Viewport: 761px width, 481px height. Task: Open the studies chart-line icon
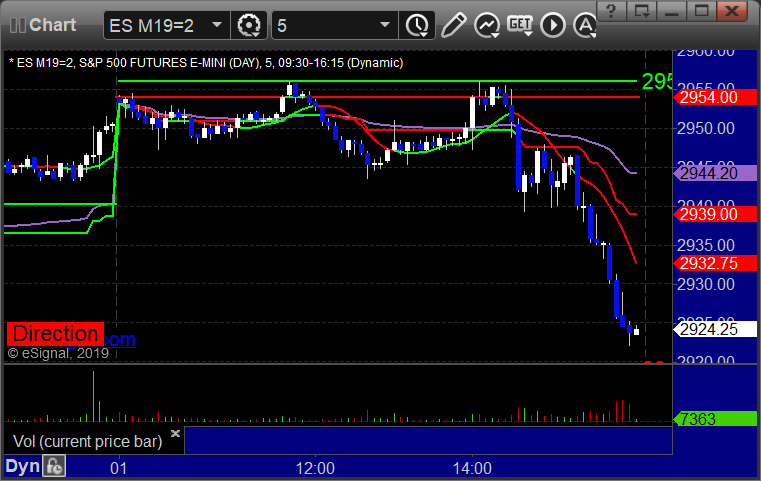487,25
